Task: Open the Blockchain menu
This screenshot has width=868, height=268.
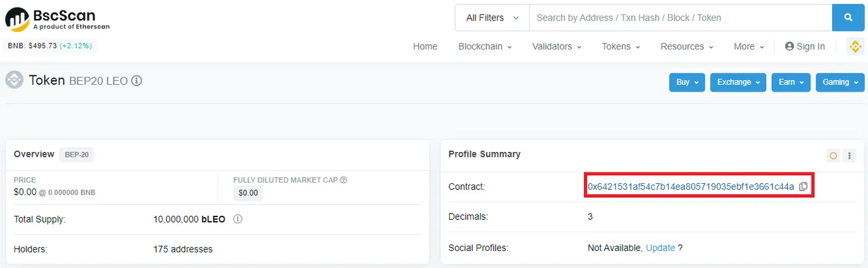Action: (485, 46)
